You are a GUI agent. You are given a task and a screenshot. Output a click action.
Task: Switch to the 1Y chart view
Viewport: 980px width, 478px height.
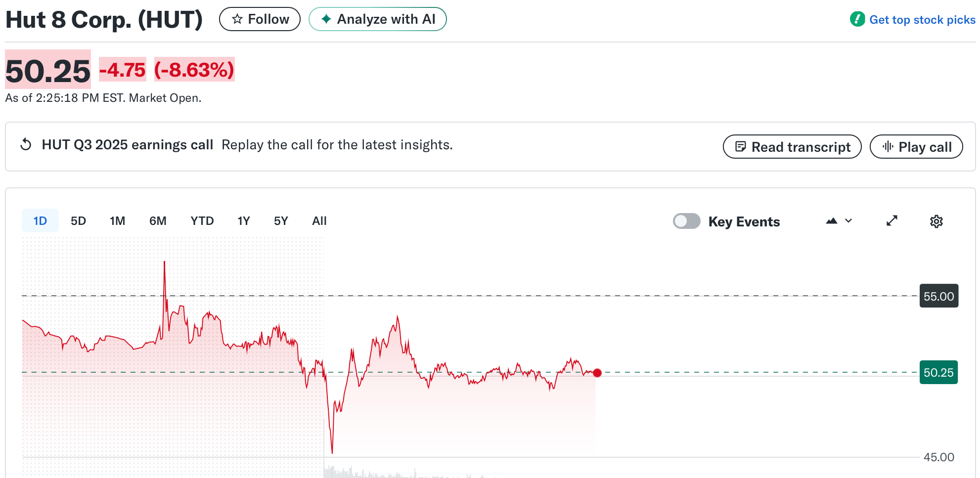pos(243,221)
